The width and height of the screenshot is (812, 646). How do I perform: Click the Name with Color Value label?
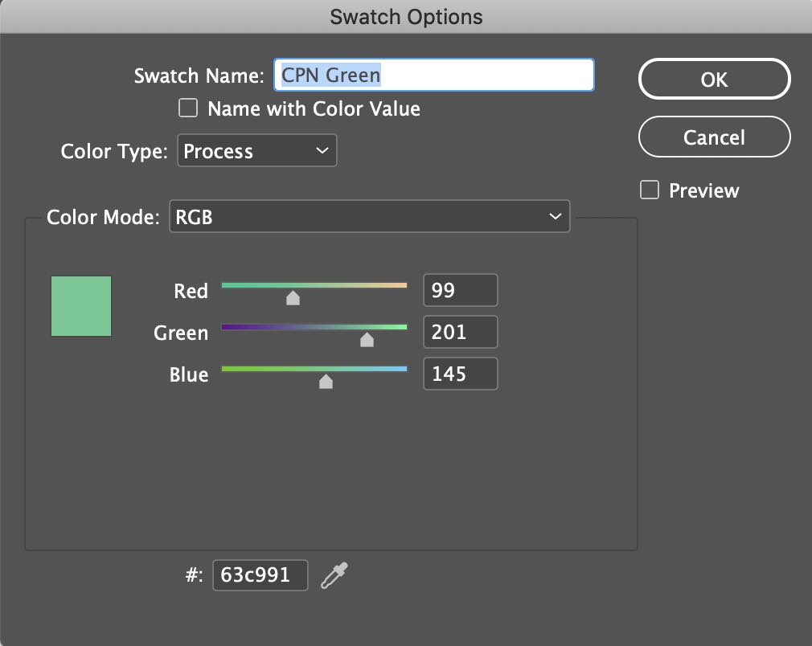(x=314, y=108)
